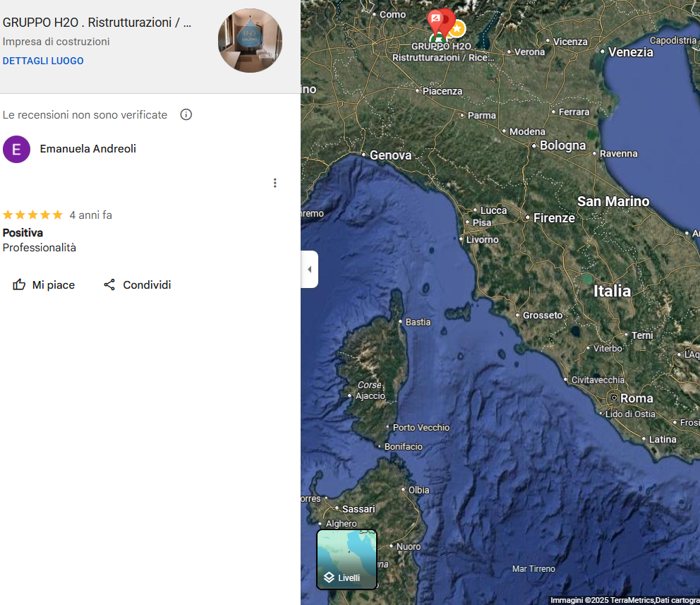
Task: Select the Ravenna city label
Action: (618, 154)
